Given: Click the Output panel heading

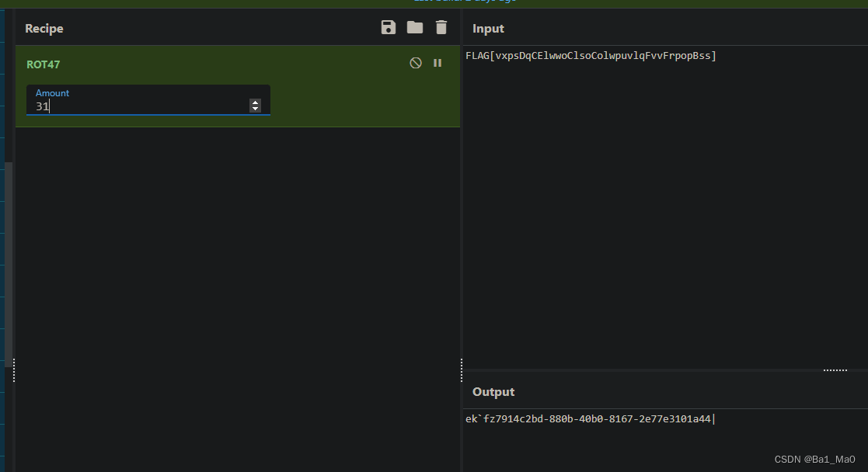Looking at the screenshot, I should coord(493,392).
